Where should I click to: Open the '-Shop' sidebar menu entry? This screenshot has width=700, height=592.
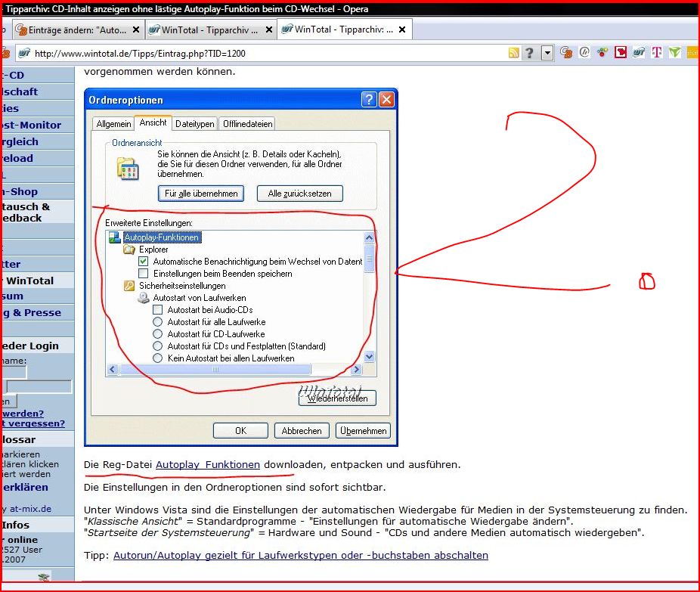[20, 191]
